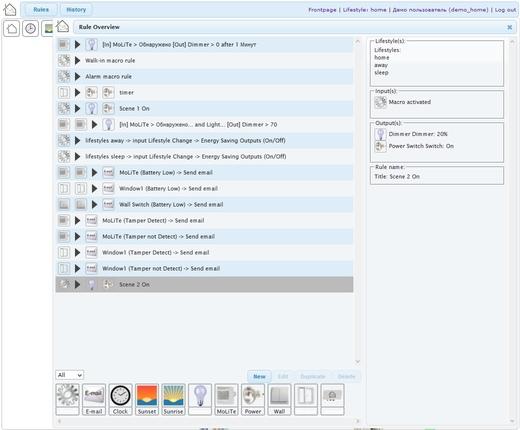The height and width of the screenshot is (430, 520).
Task: Select the Sunset palette icon
Action: [147, 395]
